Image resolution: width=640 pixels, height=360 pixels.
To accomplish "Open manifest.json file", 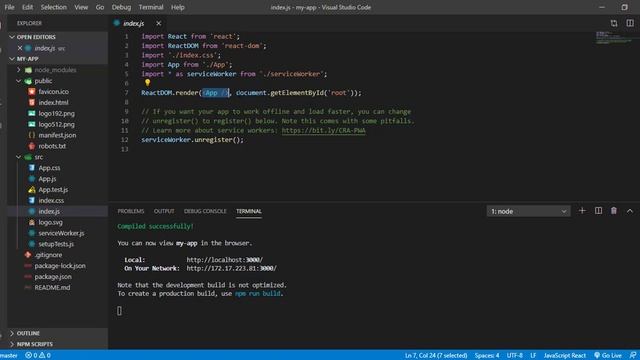I will point(58,135).
